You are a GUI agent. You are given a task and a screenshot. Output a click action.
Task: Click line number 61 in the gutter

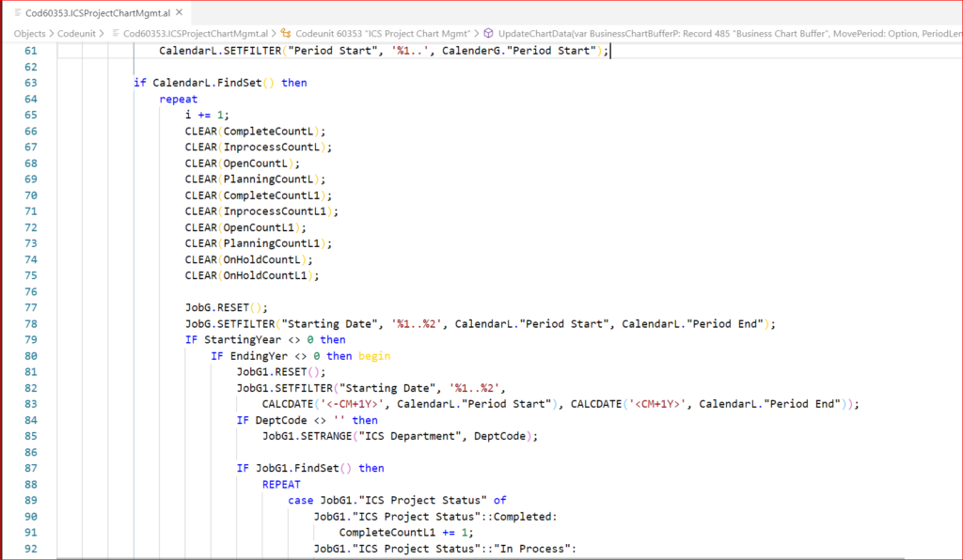[31, 51]
